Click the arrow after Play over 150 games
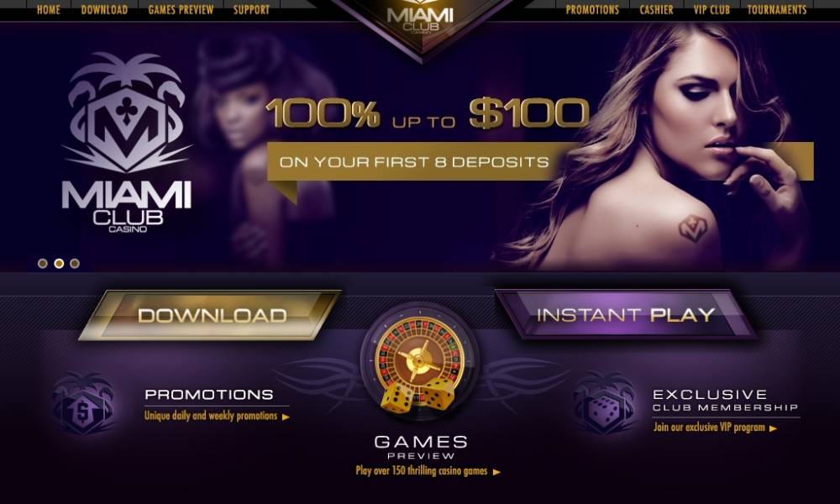The height and width of the screenshot is (504, 840). [496, 472]
